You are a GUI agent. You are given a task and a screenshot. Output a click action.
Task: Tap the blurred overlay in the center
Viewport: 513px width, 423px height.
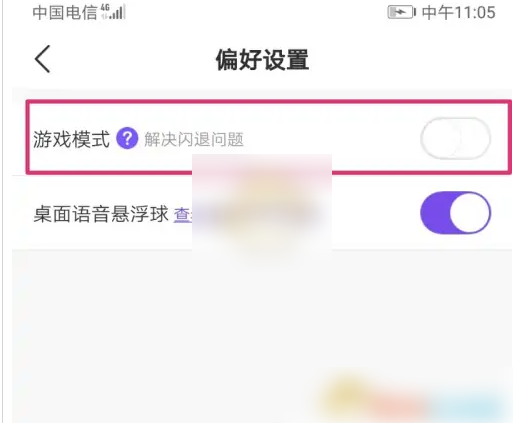point(262,207)
